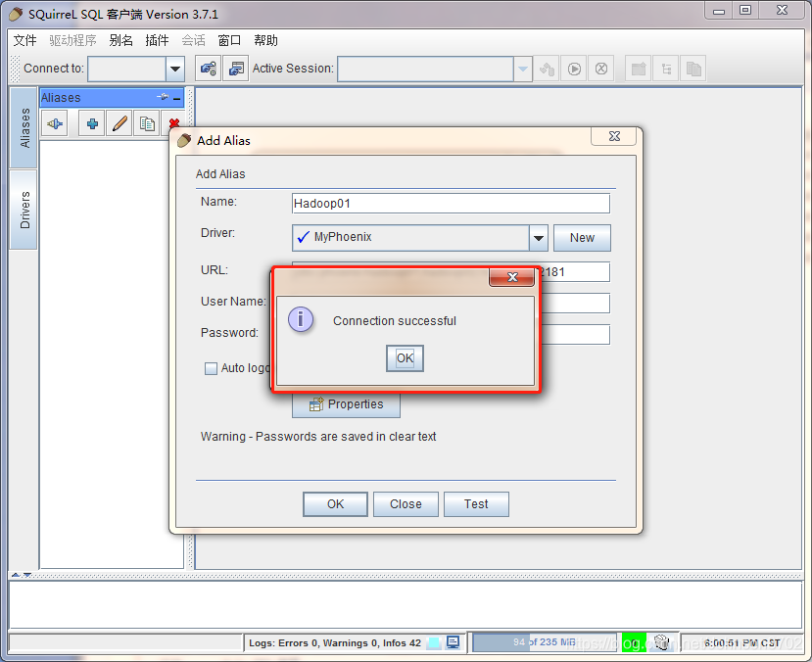The image size is (812, 662).
Task: Click the rightmost copy-sheets toolbar icon
Action: [x=693, y=69]
